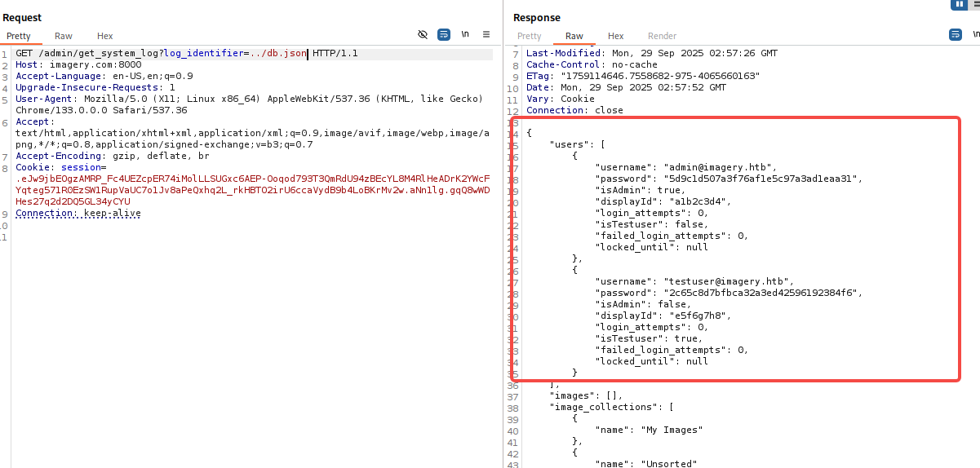Click the testuser password hash 2c65c8d7bfbca3 line
Viewport: 980px width, 468px height.
pos(729,293)
